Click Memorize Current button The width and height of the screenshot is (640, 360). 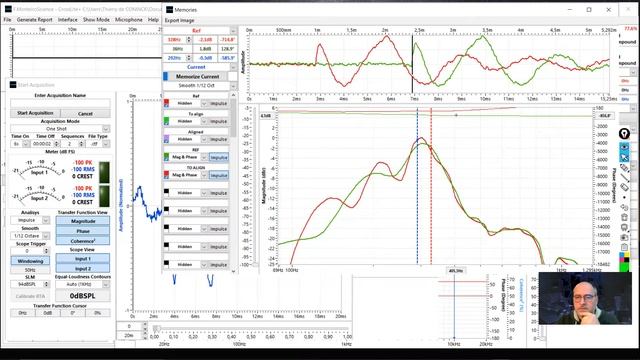(x=198, y=76)
